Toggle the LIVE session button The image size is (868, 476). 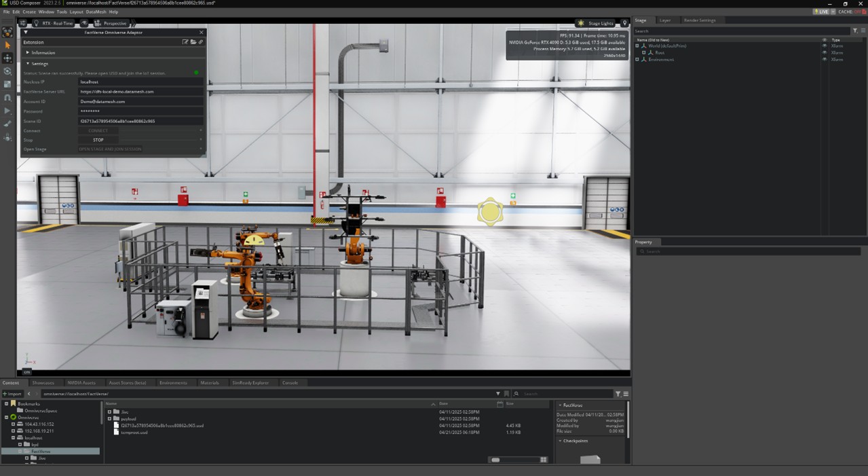[x=821, y=12]
